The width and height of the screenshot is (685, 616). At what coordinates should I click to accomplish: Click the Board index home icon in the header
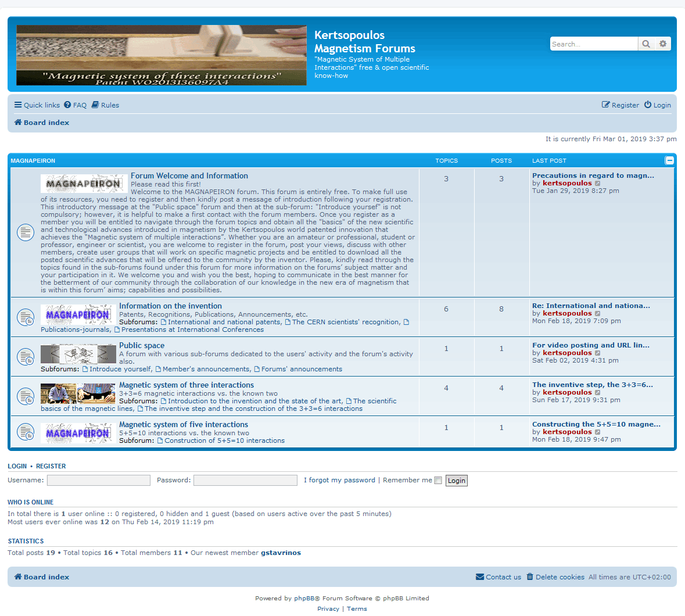click(x=18, y=123)
